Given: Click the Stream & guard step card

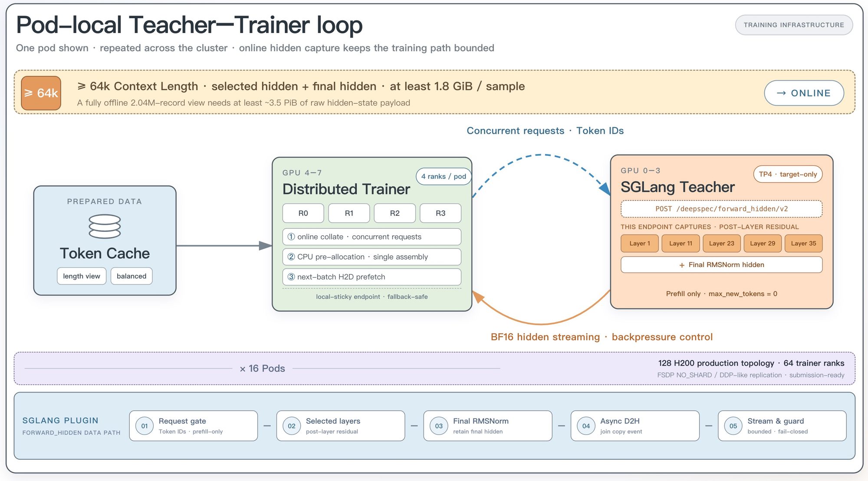Looking at the screenshot, I should click(782, 426).
